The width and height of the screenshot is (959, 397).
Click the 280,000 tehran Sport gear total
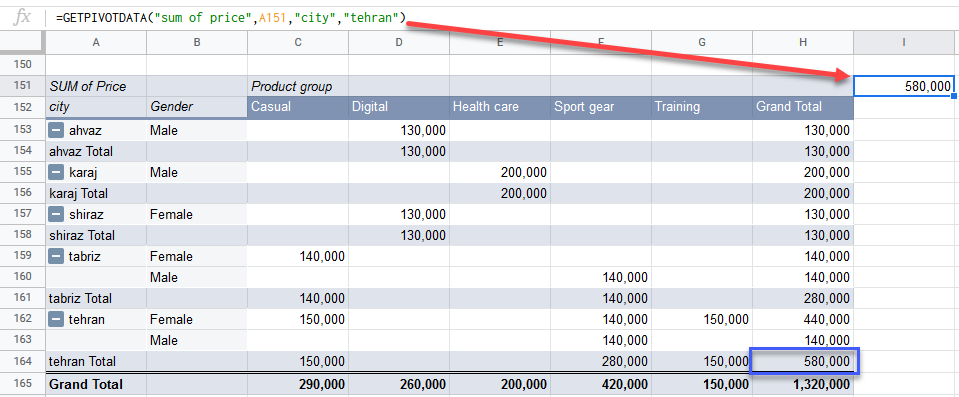pyautogui.click(x=601, y=362)
